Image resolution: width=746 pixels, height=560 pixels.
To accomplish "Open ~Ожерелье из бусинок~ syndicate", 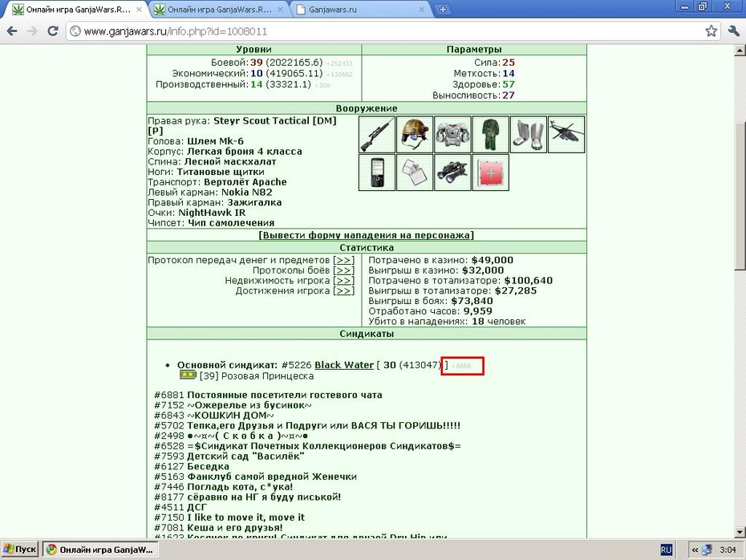I will [x=249, y=405].
